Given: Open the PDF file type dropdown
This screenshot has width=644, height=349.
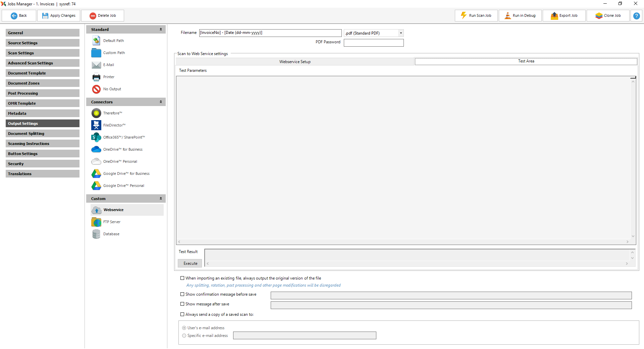Looking at the screenshot, I should (x=400, y=33).
